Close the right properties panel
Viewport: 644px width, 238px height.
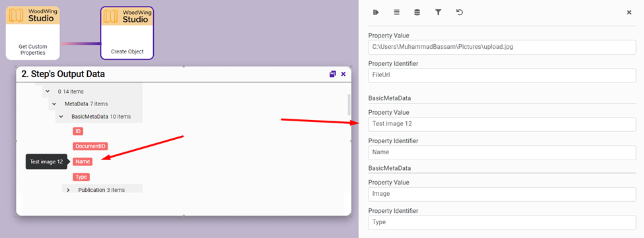629,13
